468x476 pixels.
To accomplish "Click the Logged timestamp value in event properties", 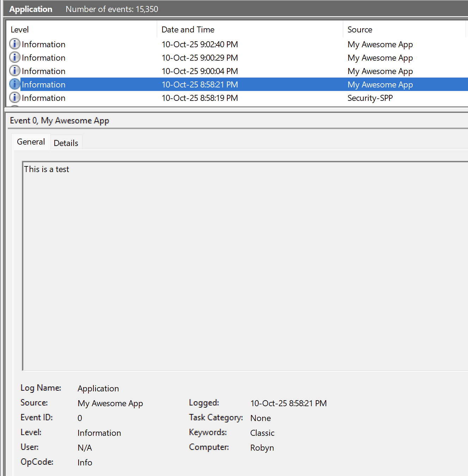I will 289,403.
